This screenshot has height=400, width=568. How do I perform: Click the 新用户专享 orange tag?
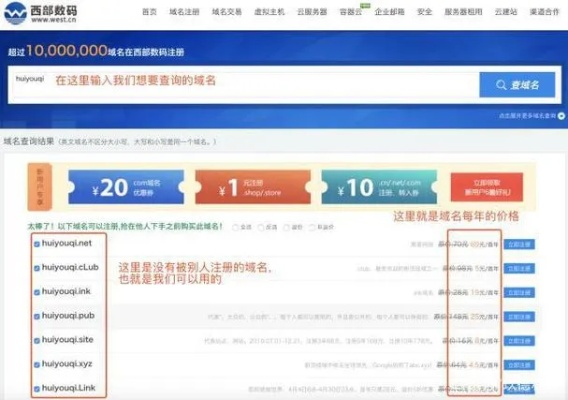coord(40,187)
